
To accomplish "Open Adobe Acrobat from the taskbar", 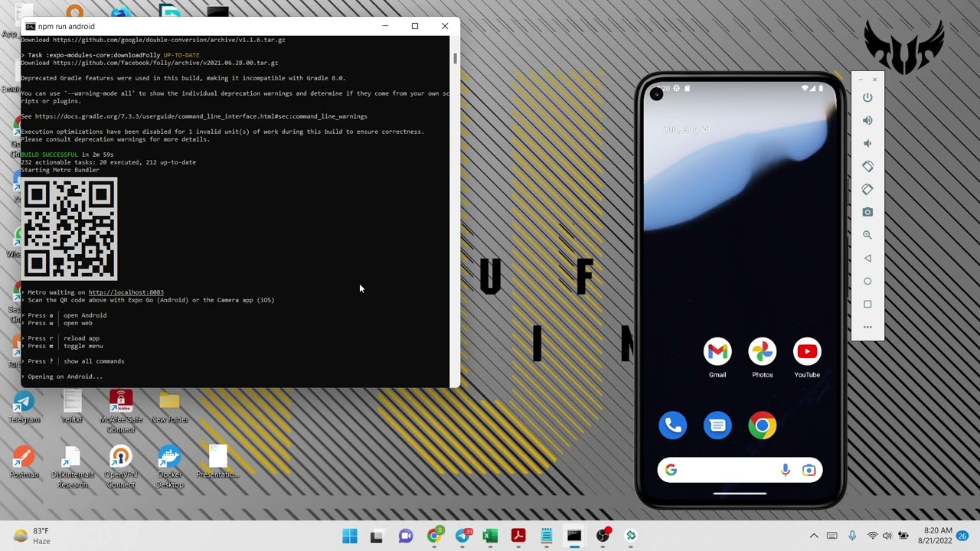I will (518, 536).
